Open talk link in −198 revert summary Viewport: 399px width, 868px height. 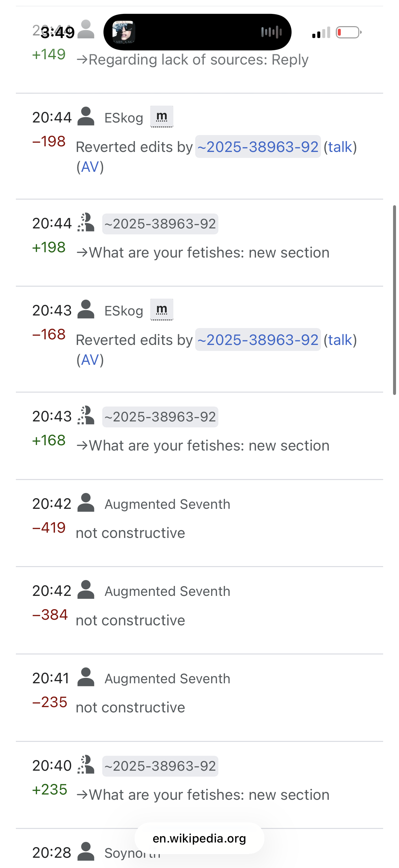click(x=340, y=147)
